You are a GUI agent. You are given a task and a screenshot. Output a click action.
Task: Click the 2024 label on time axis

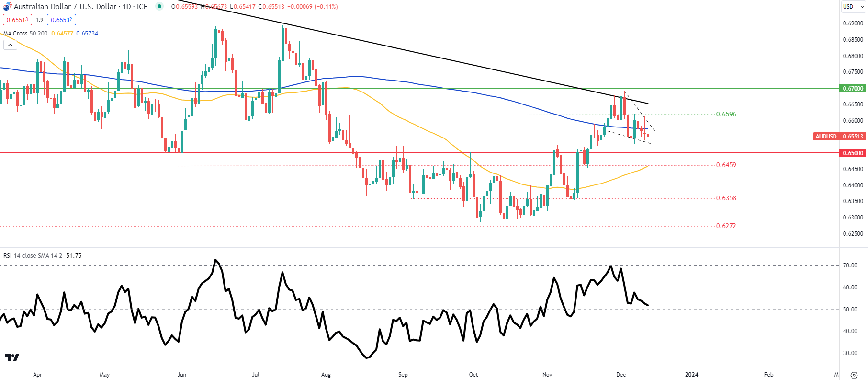pyautogui.click(x=691, y=375)
